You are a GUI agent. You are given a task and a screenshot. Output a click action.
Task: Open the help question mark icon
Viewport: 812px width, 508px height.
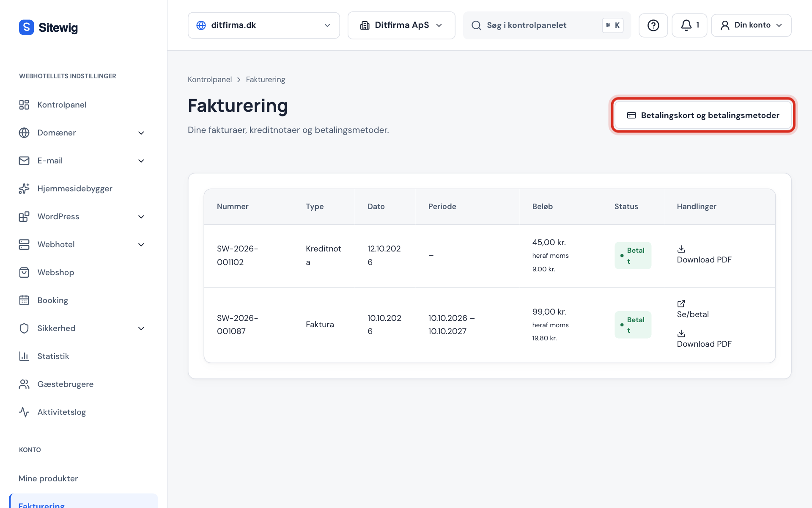(653, 25)
